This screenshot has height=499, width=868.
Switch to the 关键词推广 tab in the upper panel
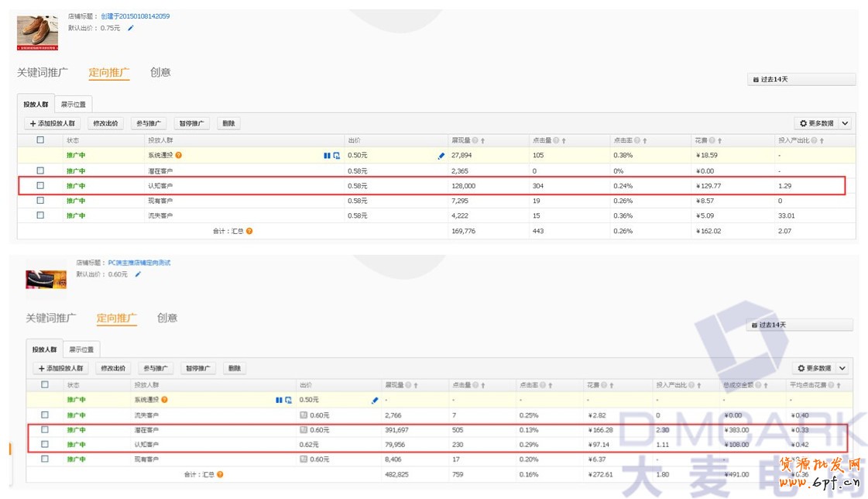tap(43, 72)
